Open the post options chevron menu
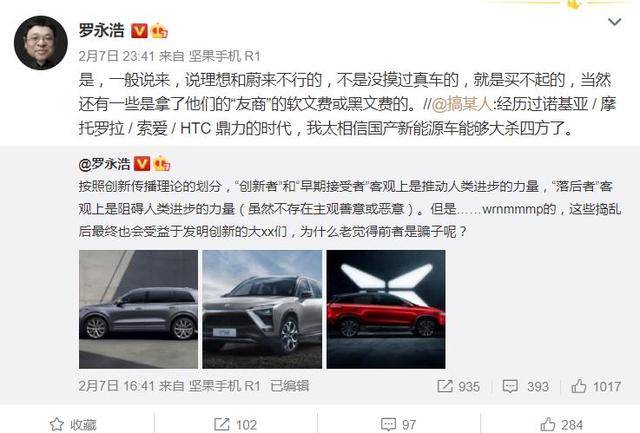Screen dimensions: 640x433 point(614,22)
